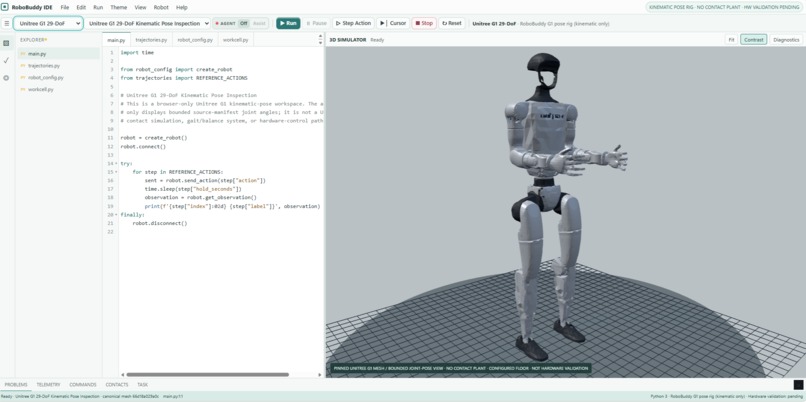Select main.py in the Explorer list

[x=58, y=53]
